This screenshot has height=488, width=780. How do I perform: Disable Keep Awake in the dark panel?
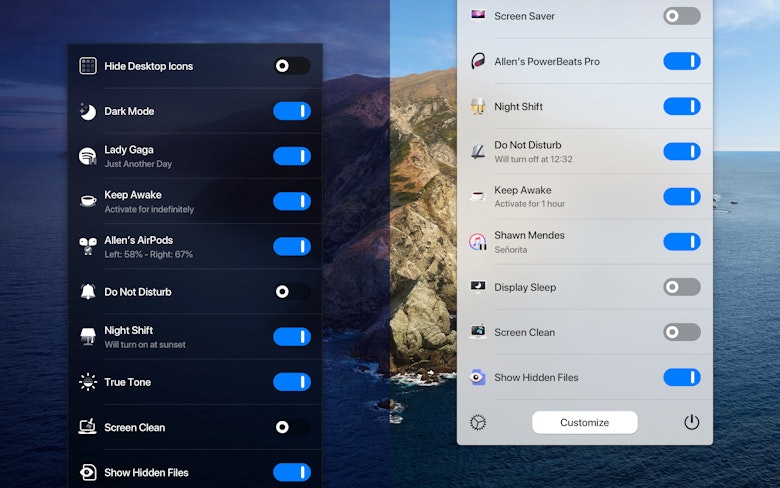point(292,201)
